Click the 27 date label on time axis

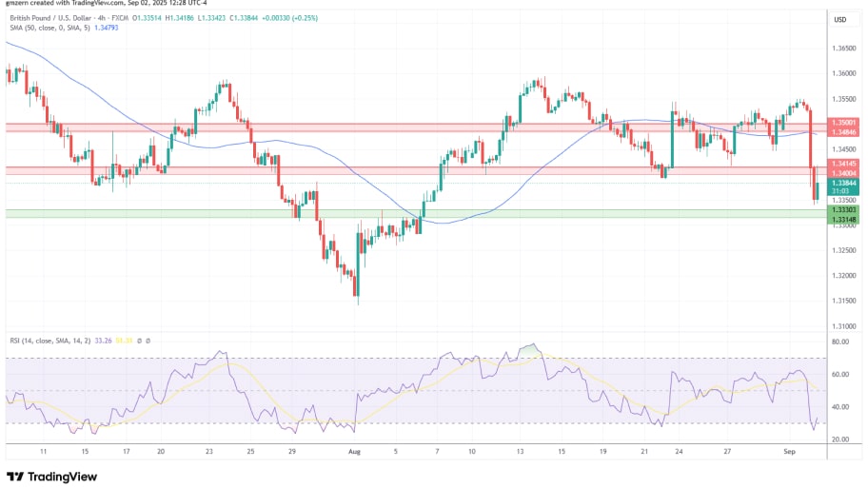click(x=727, y=452)
